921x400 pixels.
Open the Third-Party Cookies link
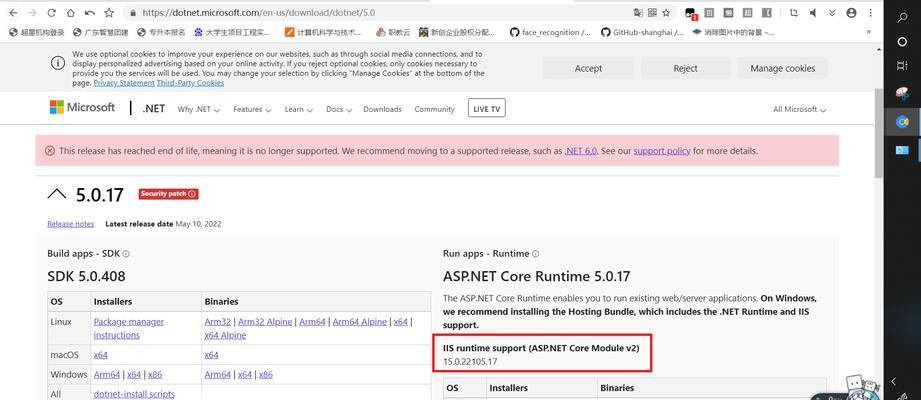coord(190,83)
